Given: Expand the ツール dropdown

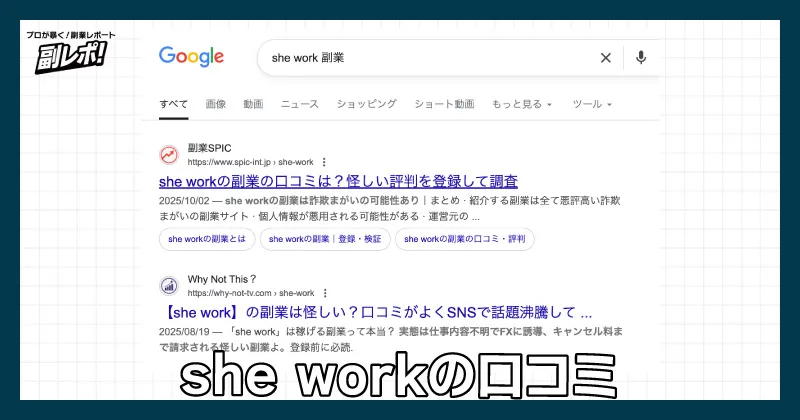Looking at the screenshot, I should click(592, 104).
